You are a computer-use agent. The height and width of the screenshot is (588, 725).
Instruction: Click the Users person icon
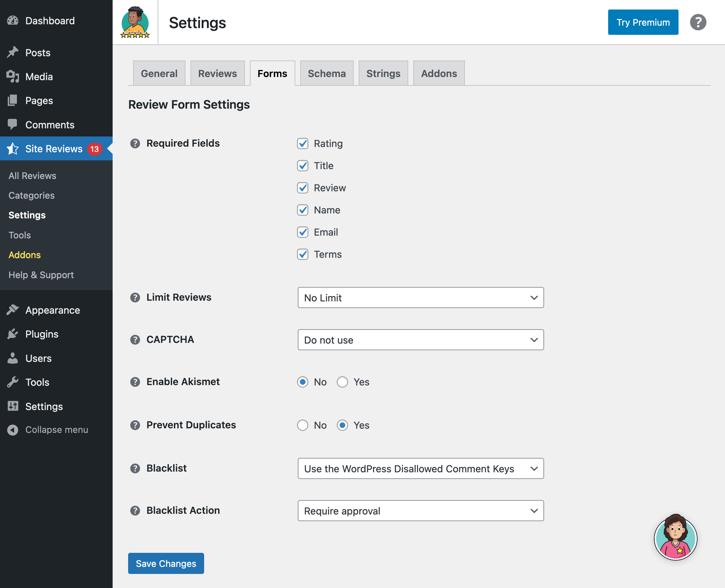point(13,358)
